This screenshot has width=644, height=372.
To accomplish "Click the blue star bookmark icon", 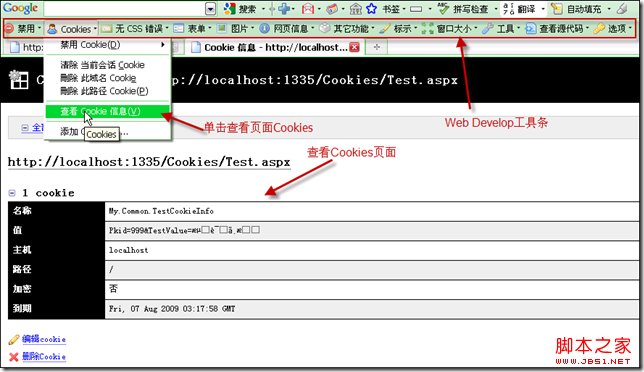I will pyautogui.click(x=371, y=9).
